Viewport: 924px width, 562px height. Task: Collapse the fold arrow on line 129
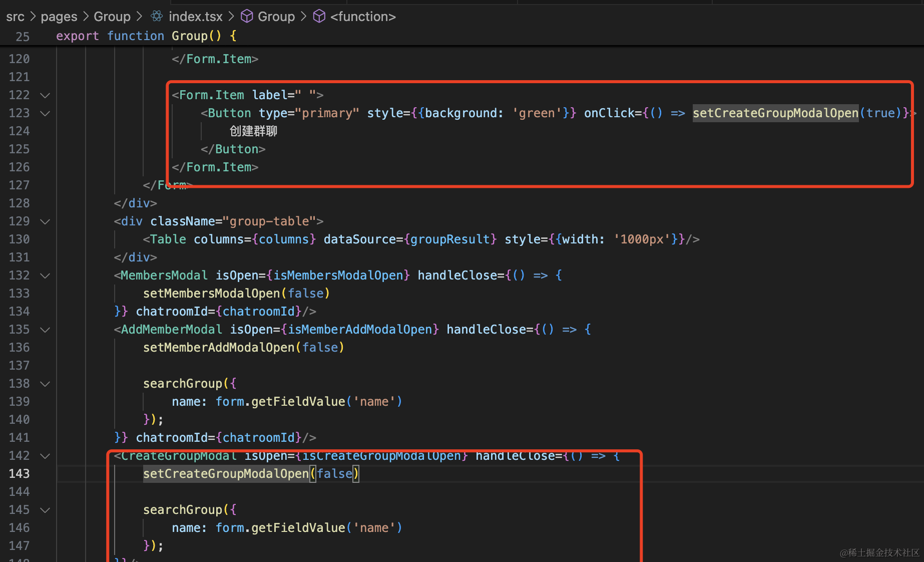point(45,221)
